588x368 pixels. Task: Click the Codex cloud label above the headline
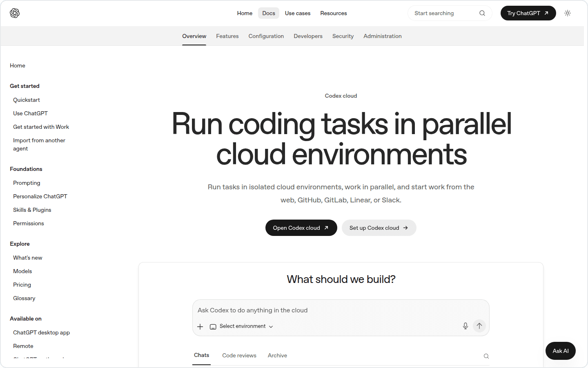click(341, 96)
